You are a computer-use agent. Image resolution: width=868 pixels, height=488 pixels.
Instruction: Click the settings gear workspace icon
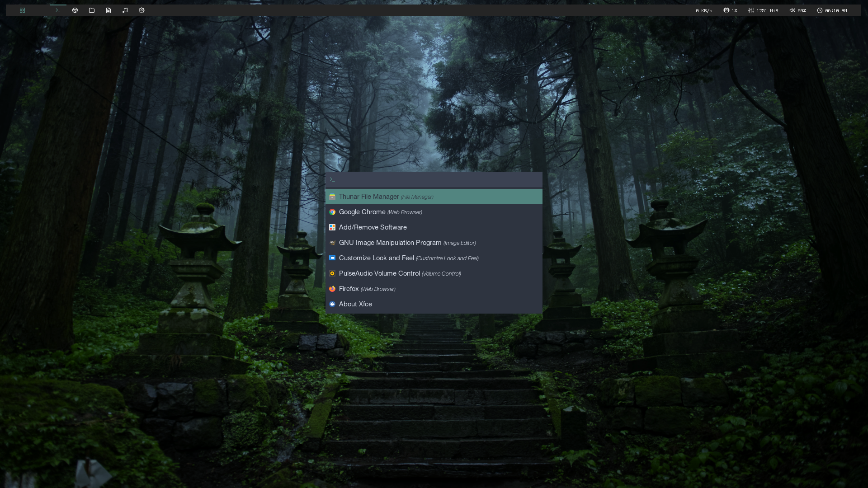coord(142,10)
